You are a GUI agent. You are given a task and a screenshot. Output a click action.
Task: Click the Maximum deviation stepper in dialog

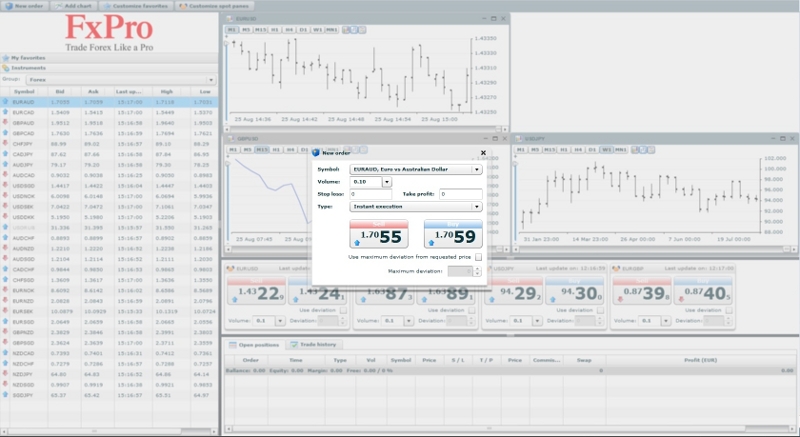click(478, 271)
